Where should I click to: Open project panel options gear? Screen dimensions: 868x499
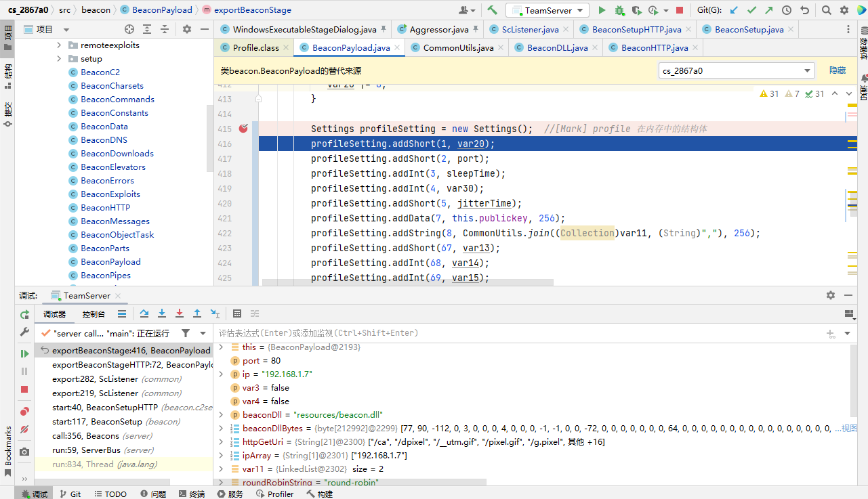coord(187,29)
